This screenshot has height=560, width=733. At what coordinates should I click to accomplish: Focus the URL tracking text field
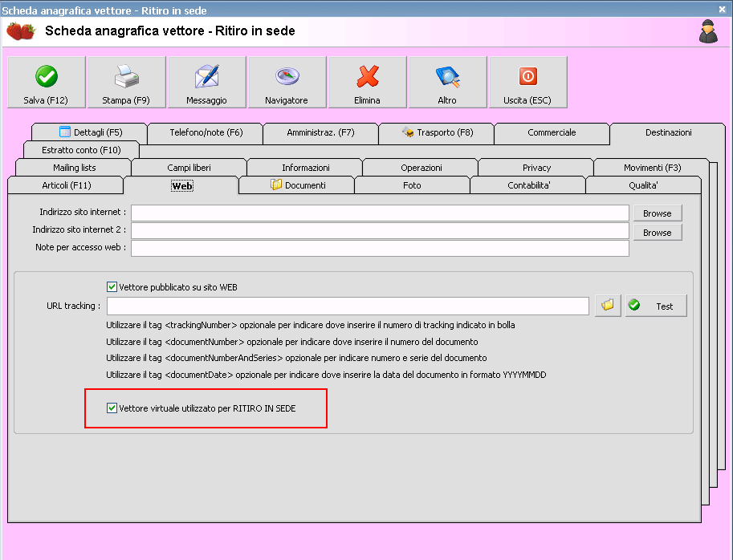pos(348,306)
